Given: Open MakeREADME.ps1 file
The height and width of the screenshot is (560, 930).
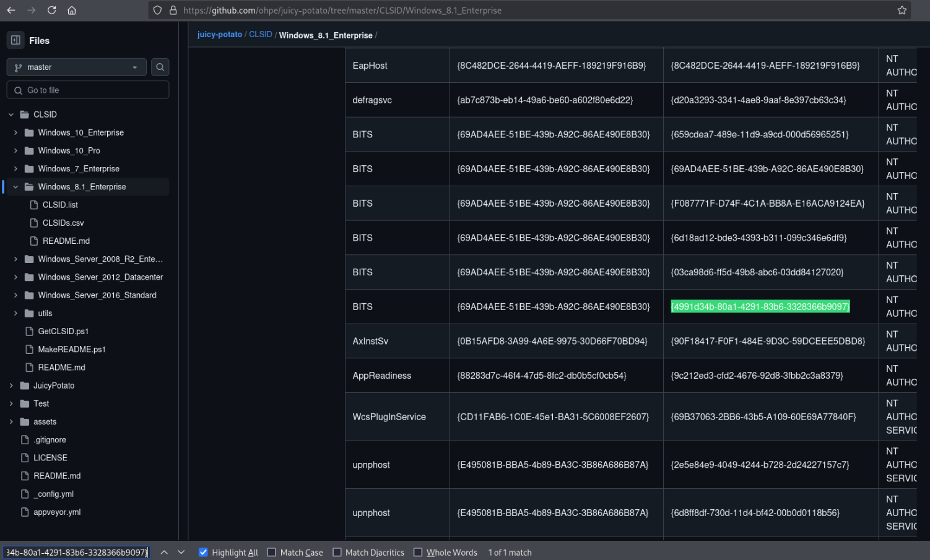Looking at the screenshot, I should [x=71, y=349].
